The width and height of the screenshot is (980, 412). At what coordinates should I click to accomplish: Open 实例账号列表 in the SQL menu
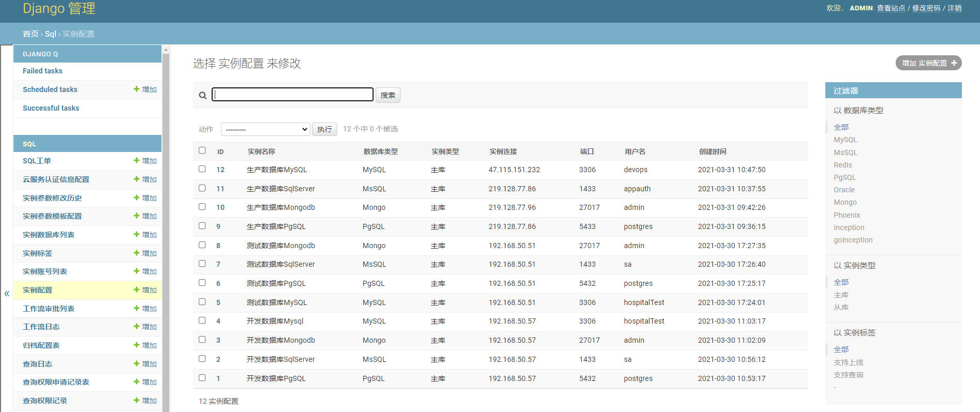point(45,271)
